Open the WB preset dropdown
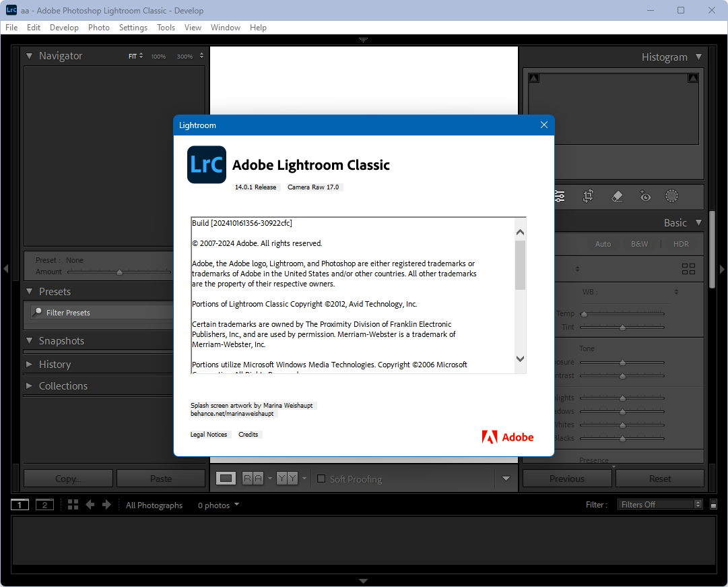The height and width of the screenshot is (587, 728). coord(676,292)
